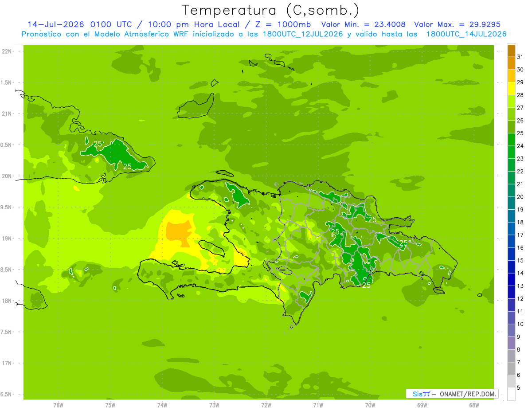Click the '18N' latitude axis label
Image resolution: width=532 pixels, height=411 pixels.
[8, 301]
